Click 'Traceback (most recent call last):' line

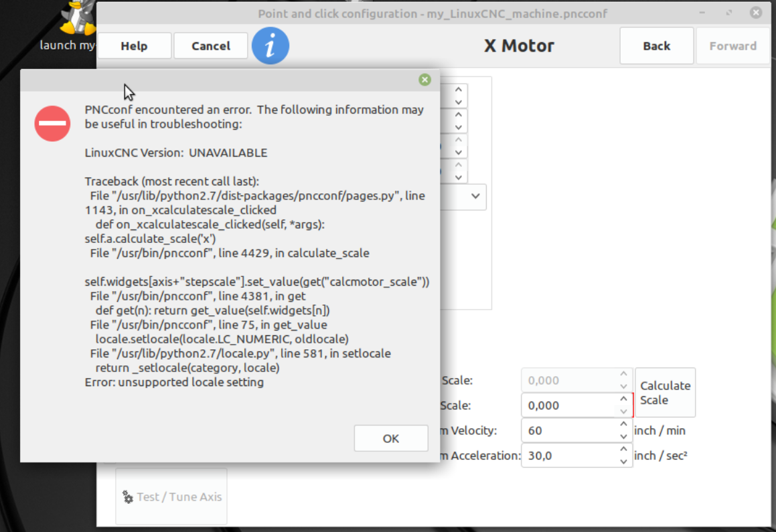(171, 181)
